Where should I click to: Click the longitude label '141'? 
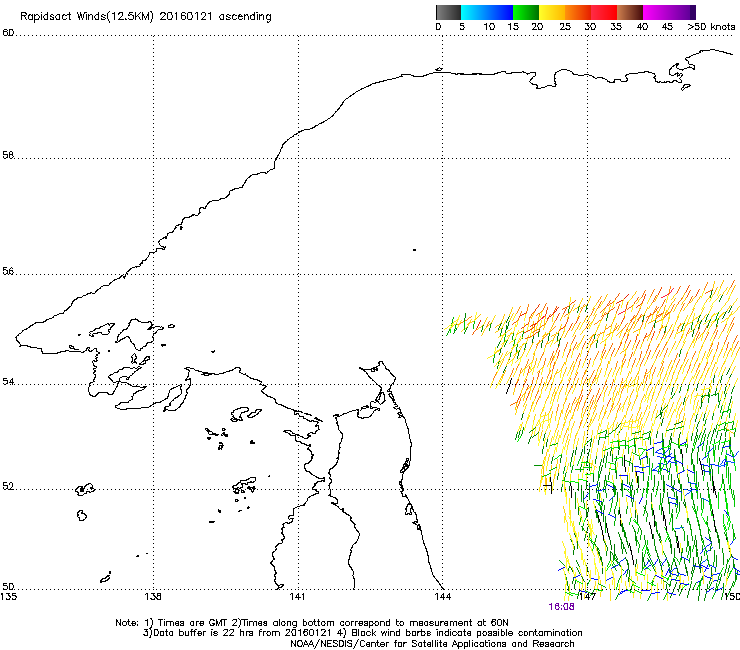coord(297,596)
